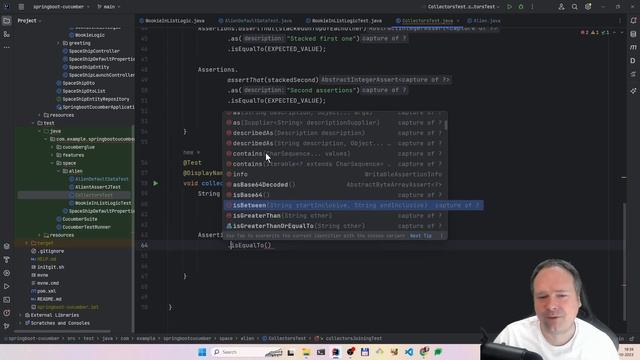This screenshot has width=640, height=360.
Task: Open the Problems tool window
Action: 7,313
